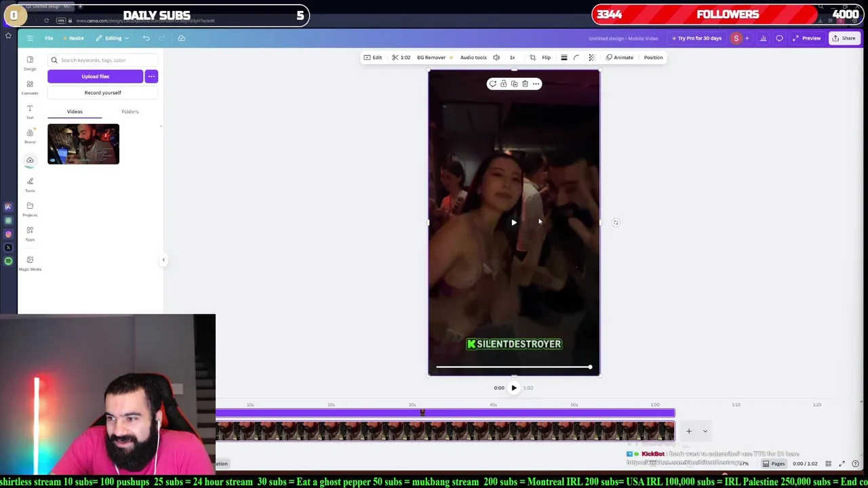The image size is (868, 488).
Task: Open the 1x playback speed option
Action: point(512,58)
